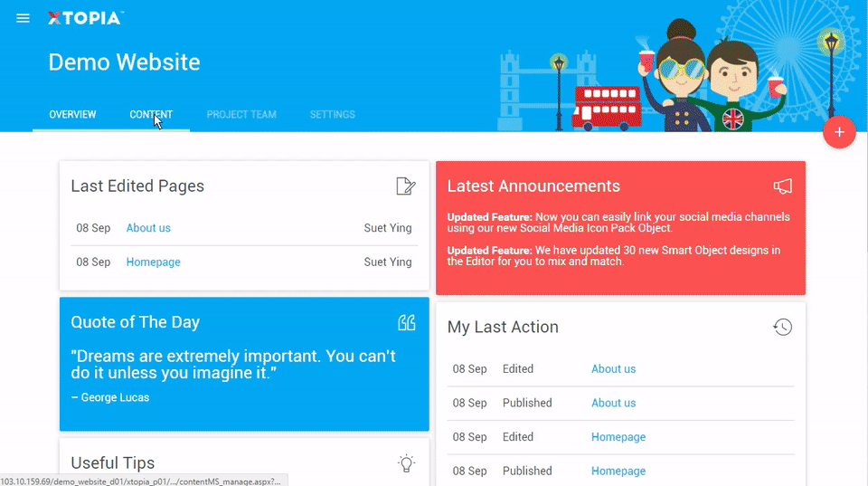Click the Demo Website project title

coord(124,62)
